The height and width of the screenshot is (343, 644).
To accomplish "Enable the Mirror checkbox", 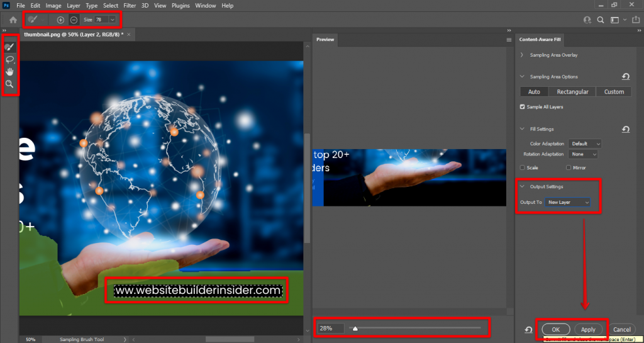I will 569,167.
